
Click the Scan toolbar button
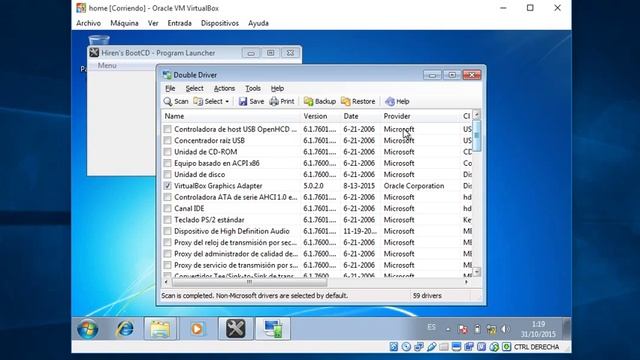pyautogui.click(x=176, y=101)
